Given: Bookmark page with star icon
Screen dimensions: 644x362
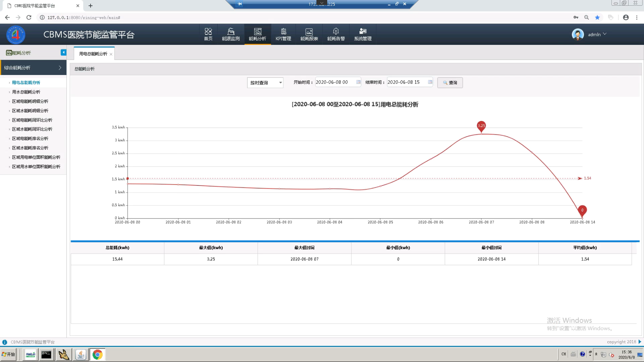Looking at the screenshot, I should tap(597, 17).
